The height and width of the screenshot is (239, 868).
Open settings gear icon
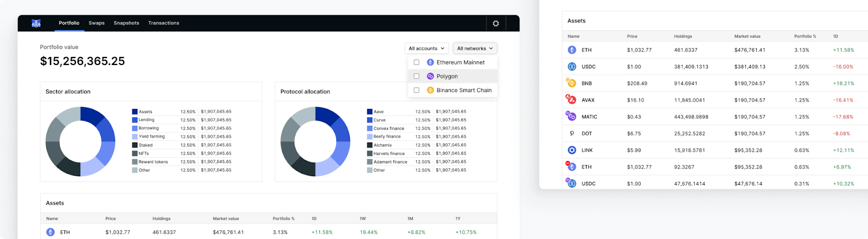point(496,23)
